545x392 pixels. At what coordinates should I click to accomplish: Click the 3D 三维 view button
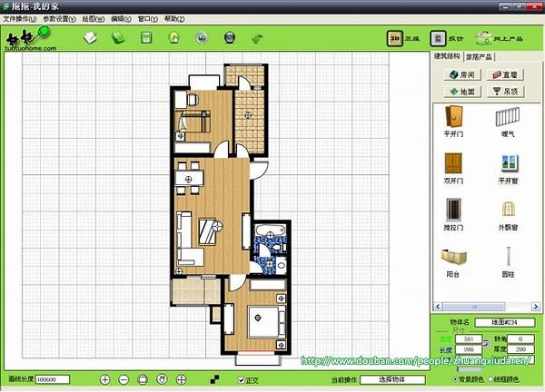click(x=402, y=39)
